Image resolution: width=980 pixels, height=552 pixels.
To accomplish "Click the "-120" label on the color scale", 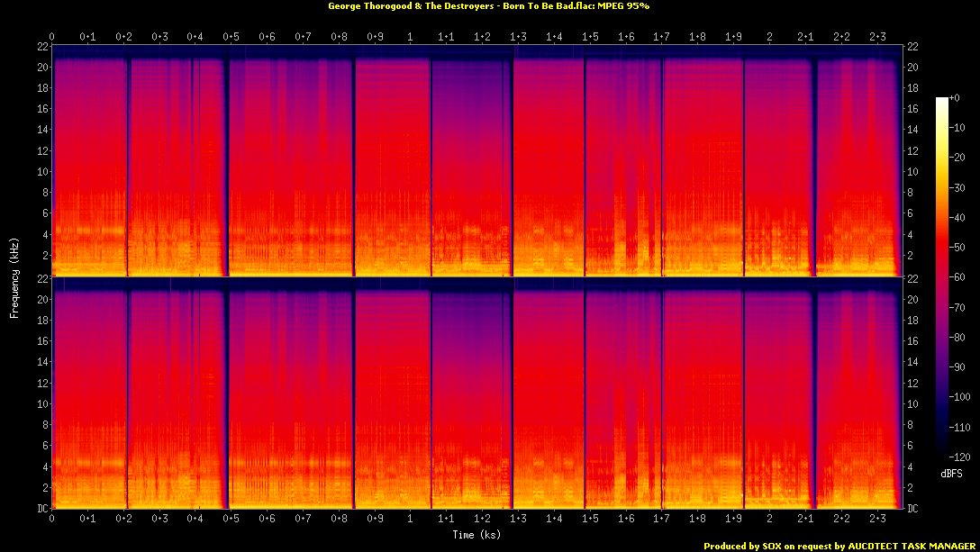I will point(959,458).
